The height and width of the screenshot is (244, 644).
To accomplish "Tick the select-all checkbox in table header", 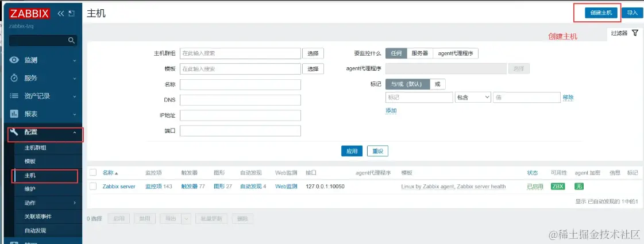I will (x=93, y=173).
